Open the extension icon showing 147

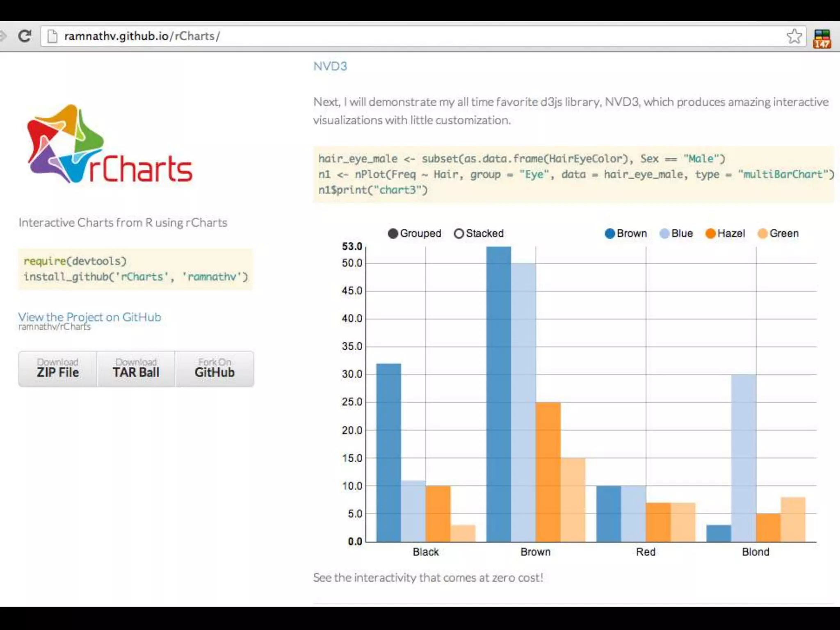click(822, 39)
